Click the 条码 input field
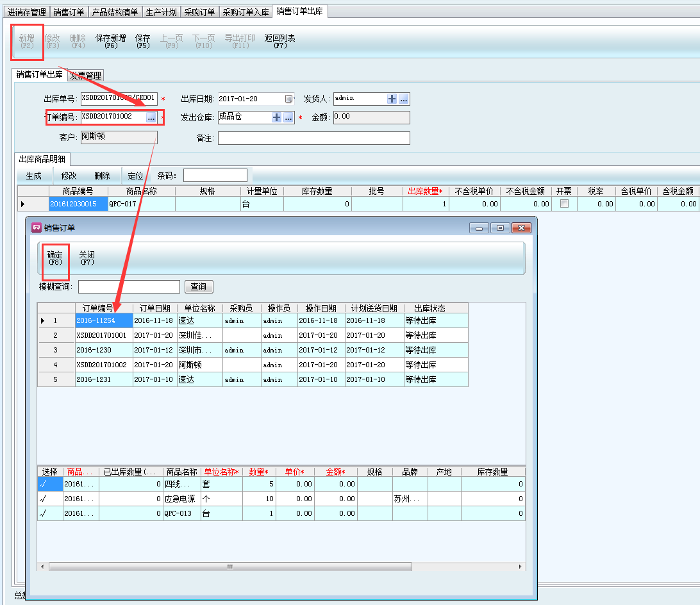The width and height of the screenshot is (700, 605). 215,176
